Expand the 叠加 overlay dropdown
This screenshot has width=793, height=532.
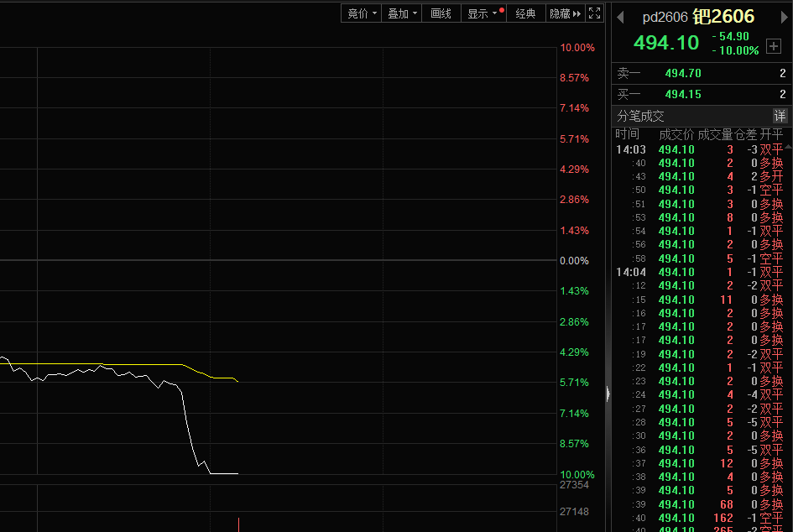pyautogui.click(x=402, y=13)
